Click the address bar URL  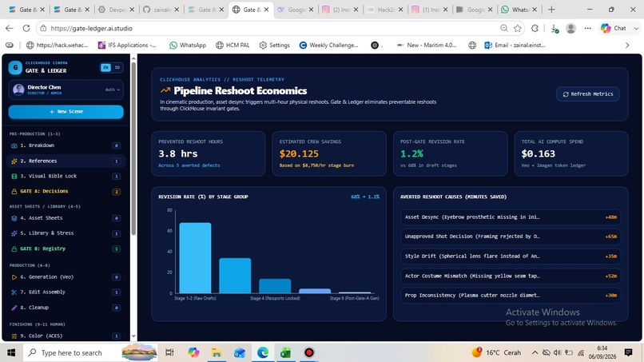92,28
